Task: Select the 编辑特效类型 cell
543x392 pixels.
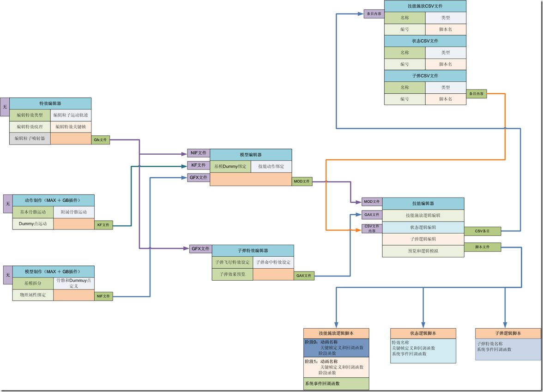Action: [30, 115]
